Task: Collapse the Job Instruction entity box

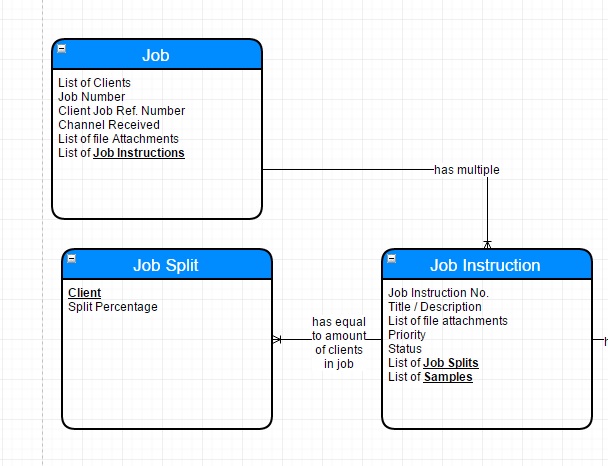Action: (x=392, y=259)
